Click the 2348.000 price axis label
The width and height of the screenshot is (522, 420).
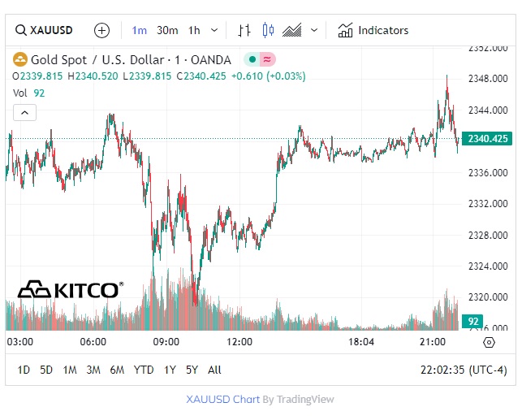488,79
